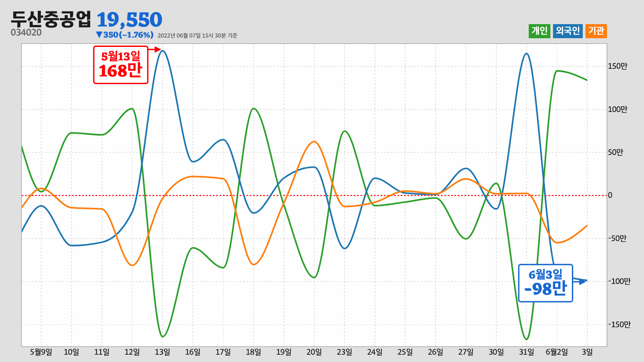Click y-axis label 150만

click(618, 66)
